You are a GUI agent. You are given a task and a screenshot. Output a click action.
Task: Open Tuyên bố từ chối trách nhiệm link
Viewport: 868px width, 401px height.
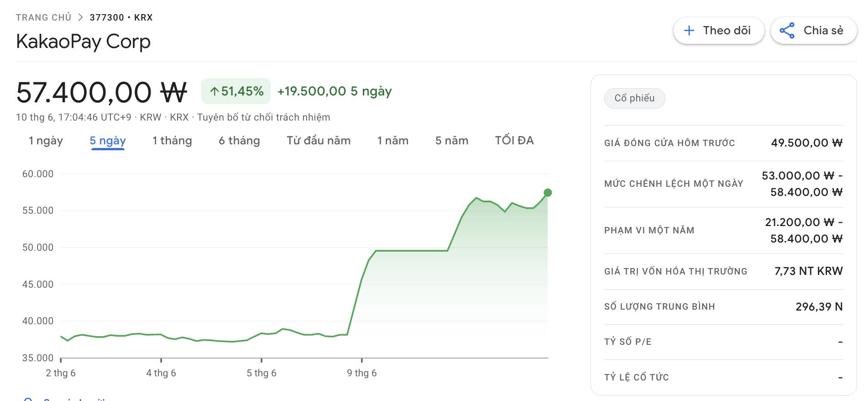[264, 117]
